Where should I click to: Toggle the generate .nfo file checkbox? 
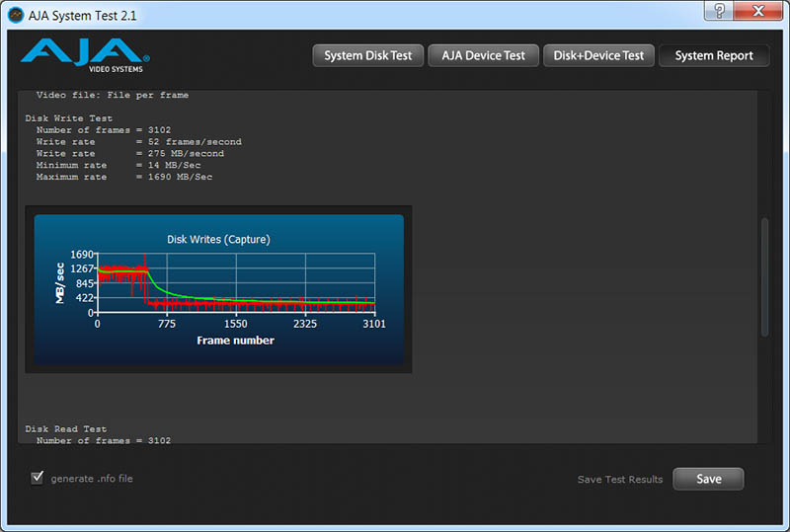(38, 477)
